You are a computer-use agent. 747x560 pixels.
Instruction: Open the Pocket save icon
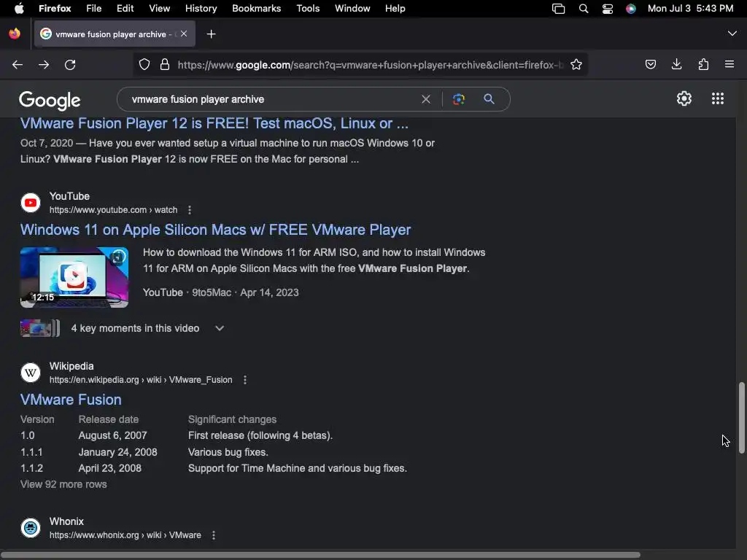click(x=650, y=65)
